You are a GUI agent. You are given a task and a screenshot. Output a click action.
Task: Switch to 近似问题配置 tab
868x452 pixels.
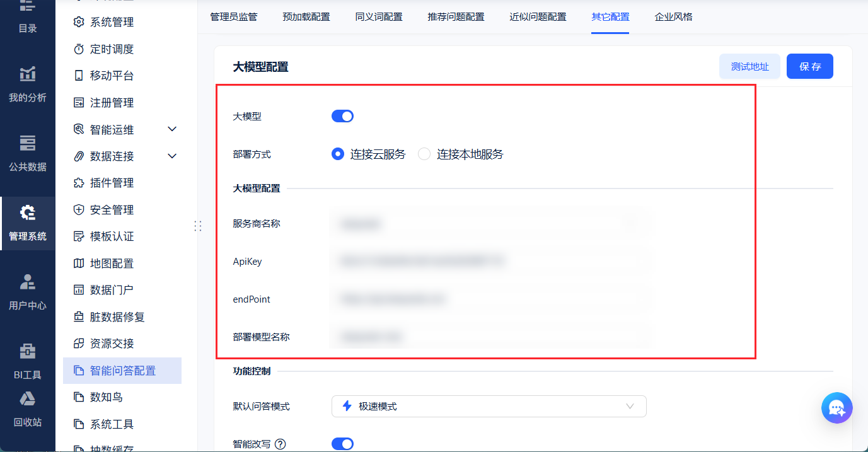[x=538, y=17]
